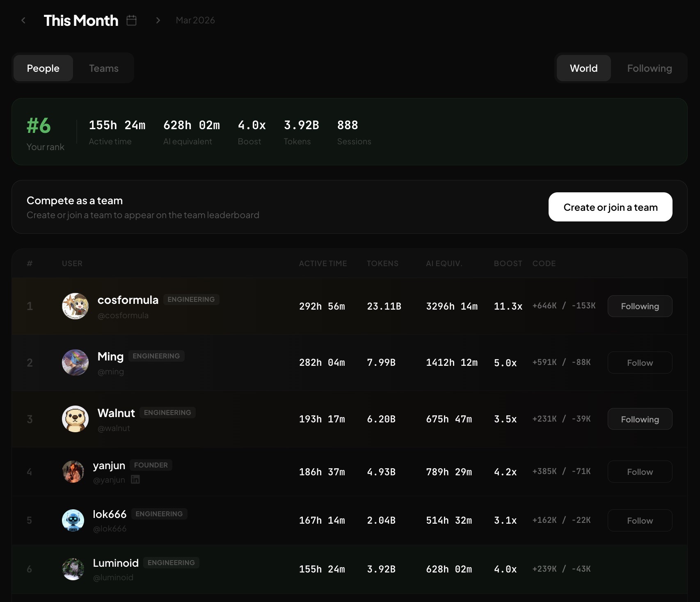Screen dimensions: 700x602
Task: Toggle Following state for Walnut
Action: coord(640,419)
